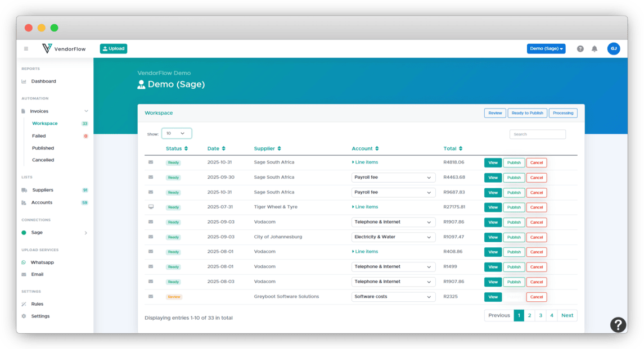
Task: Publish the 2025-09-03 Vodacom invoice
Action: [x=514, y=222]
